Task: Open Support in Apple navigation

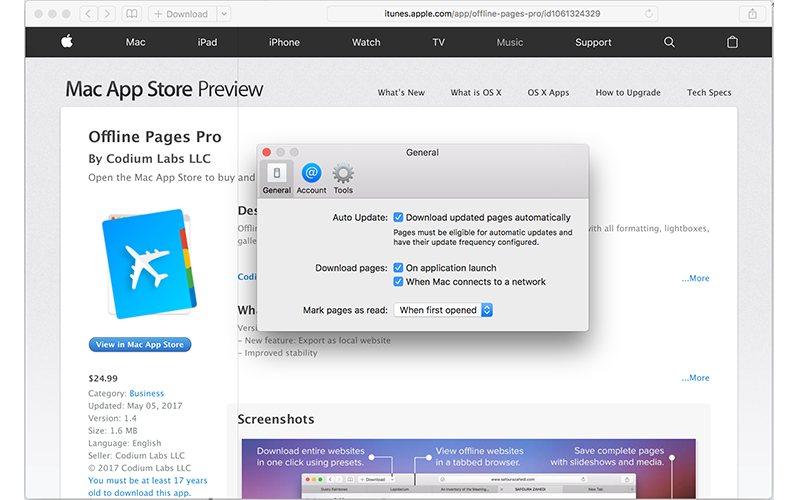Action: tap(593, 42)
